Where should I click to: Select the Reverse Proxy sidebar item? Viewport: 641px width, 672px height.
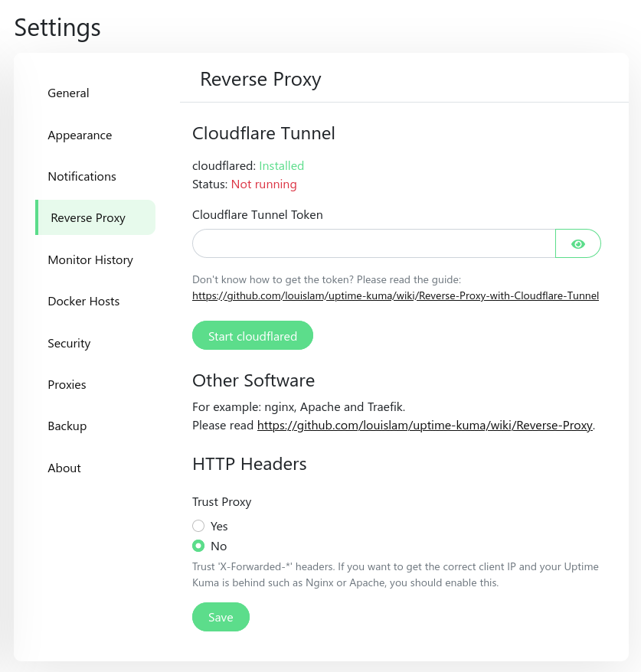(x=88, y=218)
